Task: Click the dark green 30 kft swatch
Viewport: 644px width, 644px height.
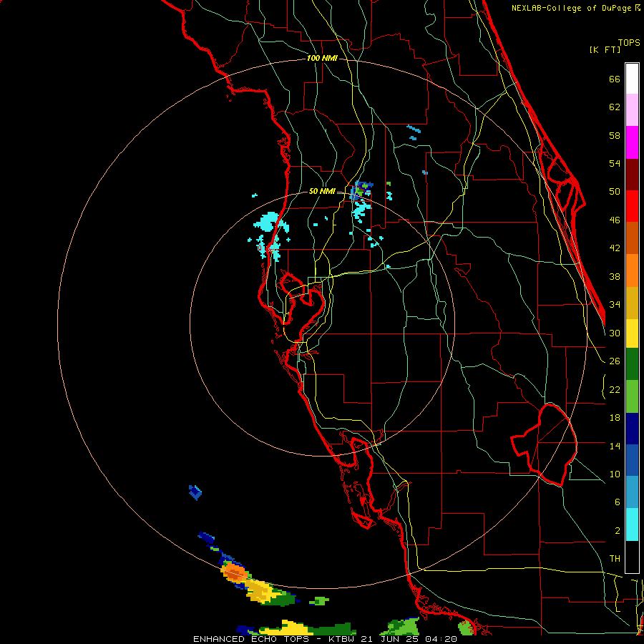Action: click(x=632, y=364)
